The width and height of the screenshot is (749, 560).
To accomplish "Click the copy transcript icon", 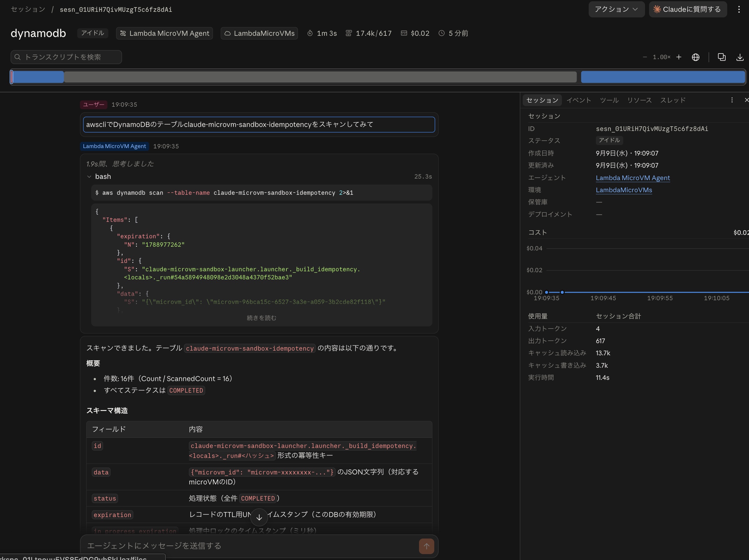I will [x=722, y=57].
